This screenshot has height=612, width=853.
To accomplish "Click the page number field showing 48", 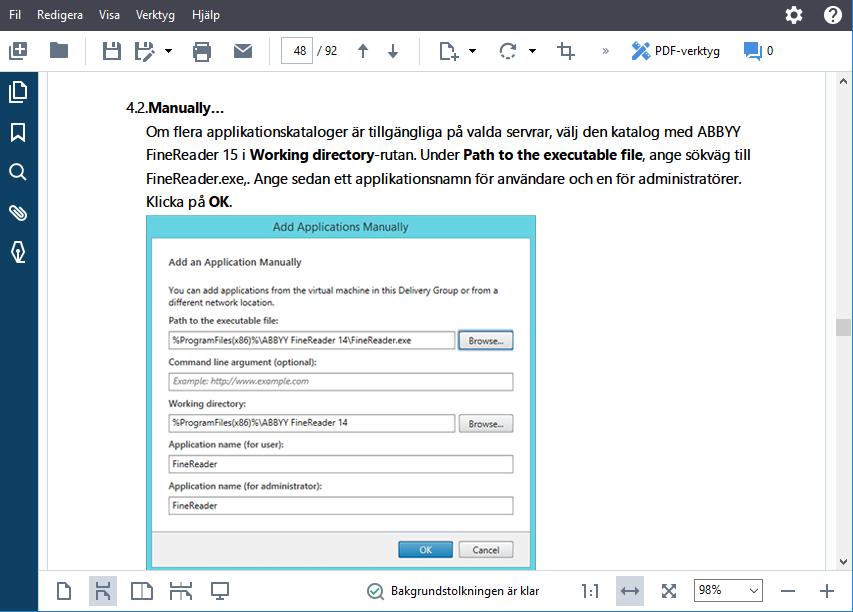I will coord(296,51).
